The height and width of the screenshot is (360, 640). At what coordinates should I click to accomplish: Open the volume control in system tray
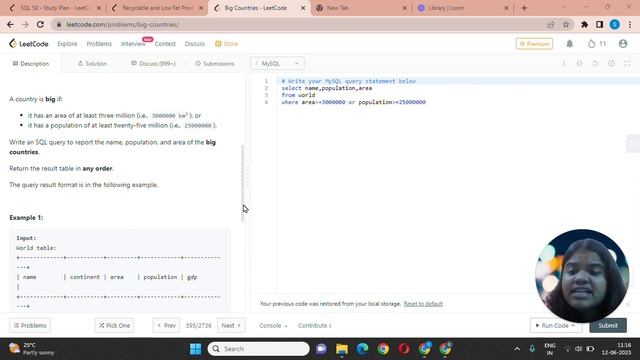pos(578,349)
